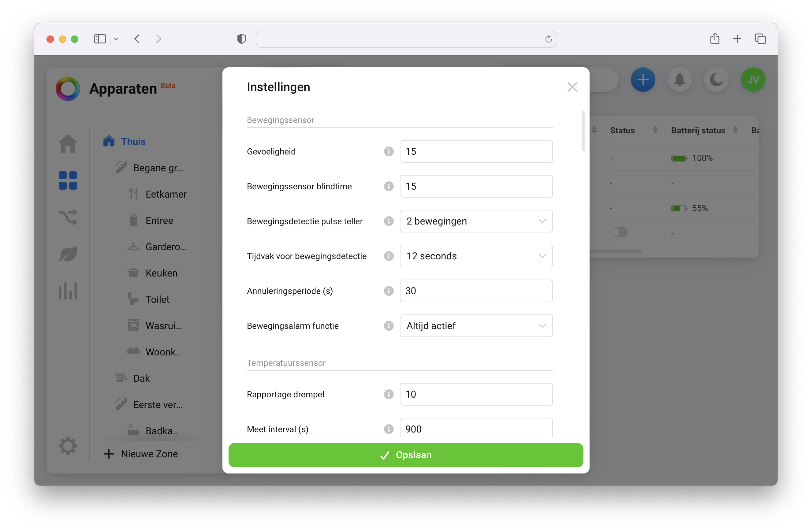Click into Gevoeligheid input field
The width and height of the screenshot is (812, 531).
click(476, 151)
